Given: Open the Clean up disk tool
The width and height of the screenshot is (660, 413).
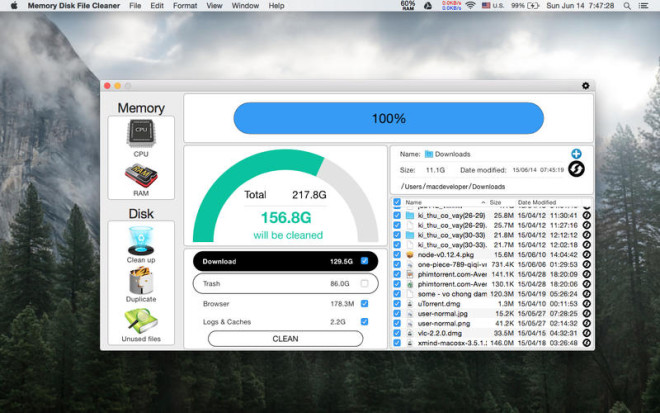Looking at the screenshot, I should [x=141, y=241].
